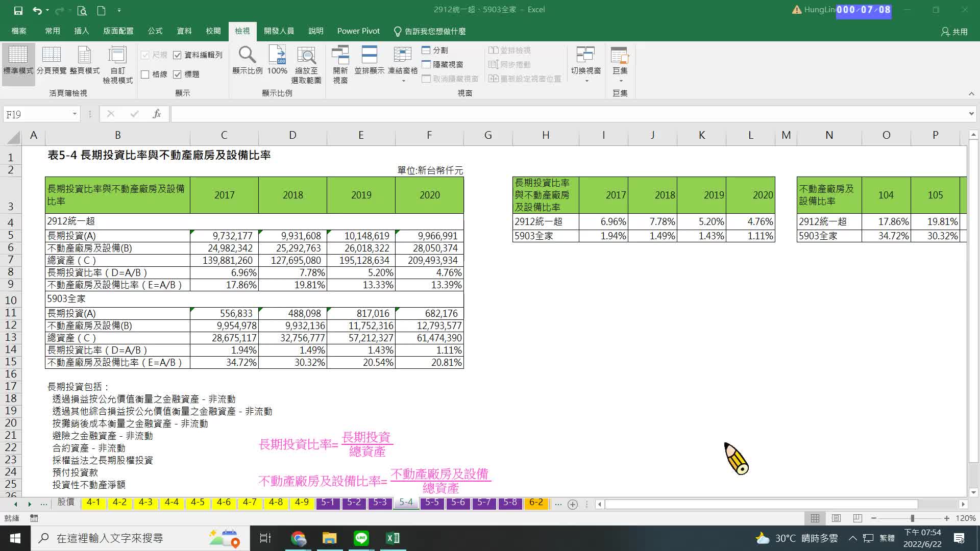Expand the formula bar chevron
Image resolution: width=980 pixels, height=551 pixels.
971,114
